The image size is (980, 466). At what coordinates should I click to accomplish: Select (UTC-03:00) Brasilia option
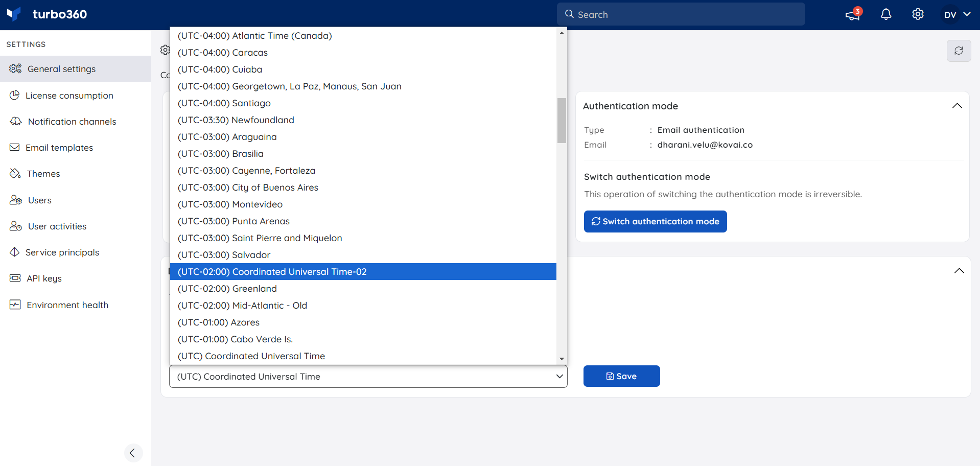(x=363, y=154)
